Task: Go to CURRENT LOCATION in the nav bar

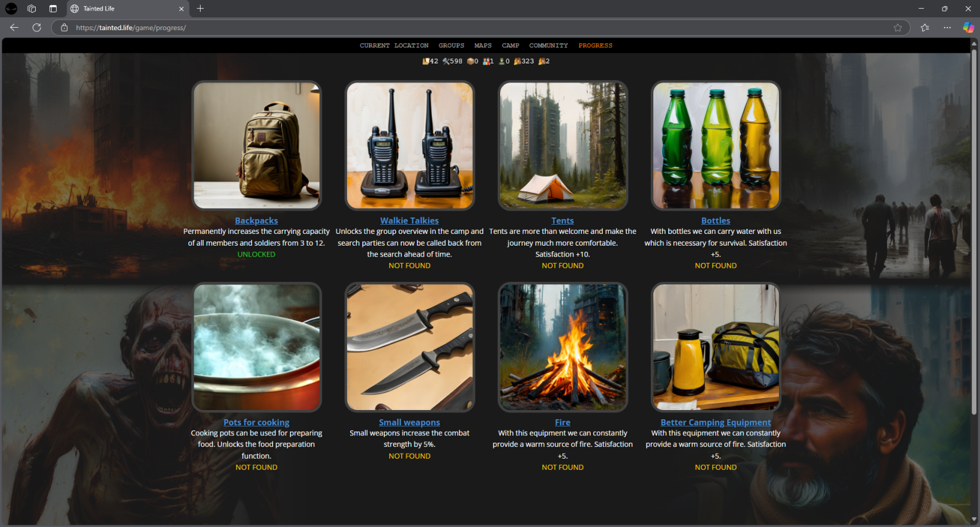Action: coord(394,46)
